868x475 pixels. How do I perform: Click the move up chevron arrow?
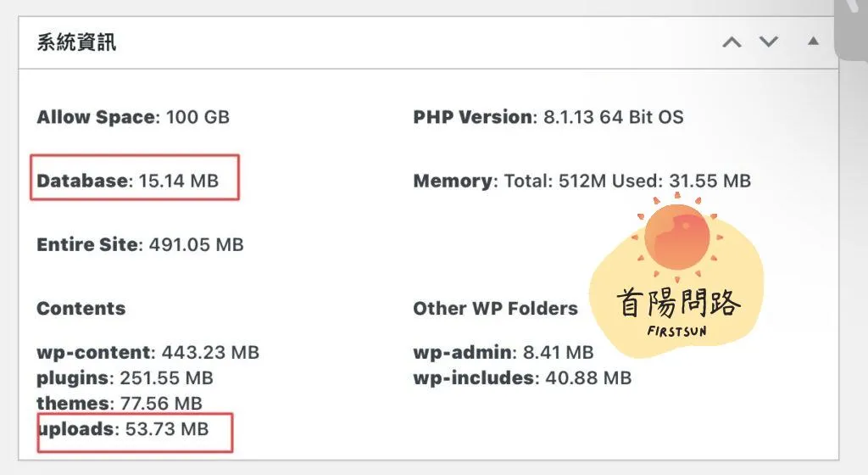click(x=732, y=42)
